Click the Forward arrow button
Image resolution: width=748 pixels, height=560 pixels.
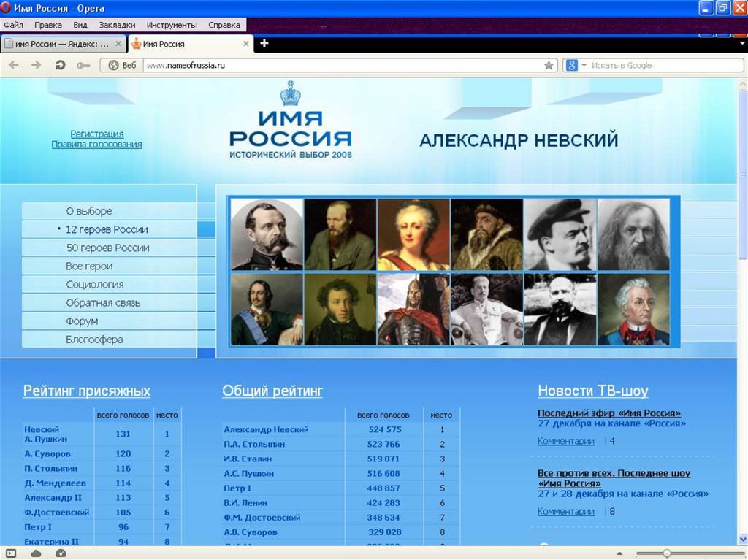[36, 65]
